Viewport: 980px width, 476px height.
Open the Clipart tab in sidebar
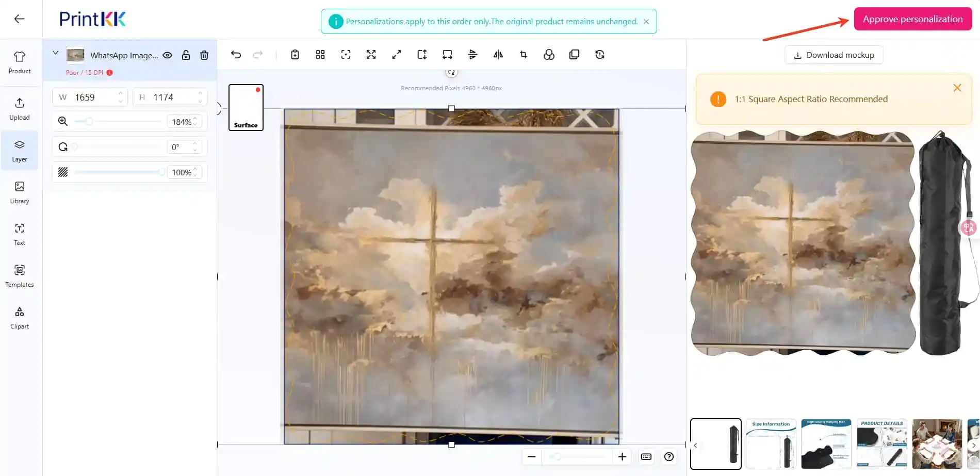(x=20, y=318)
